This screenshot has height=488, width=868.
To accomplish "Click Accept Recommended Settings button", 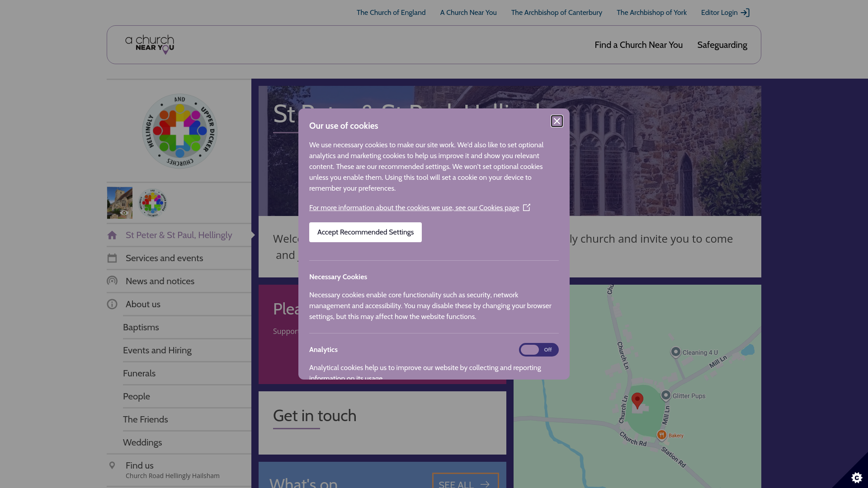I will click(x=365, y=232).
